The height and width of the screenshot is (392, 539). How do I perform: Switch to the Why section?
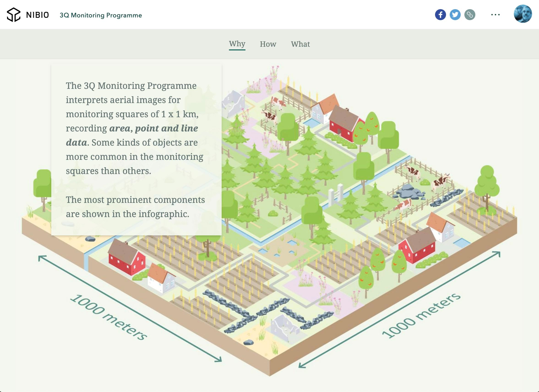pyautogui.click(x=237, y=44)
